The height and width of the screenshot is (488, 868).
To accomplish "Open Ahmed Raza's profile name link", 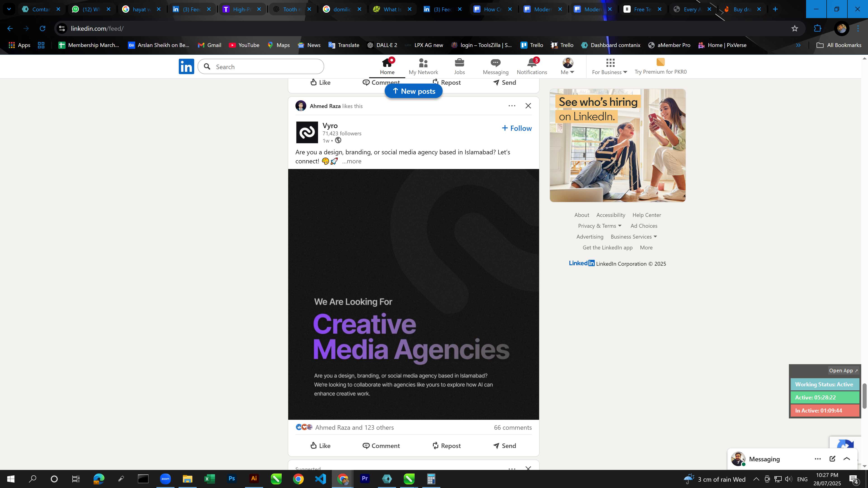I will coord(325,106).
